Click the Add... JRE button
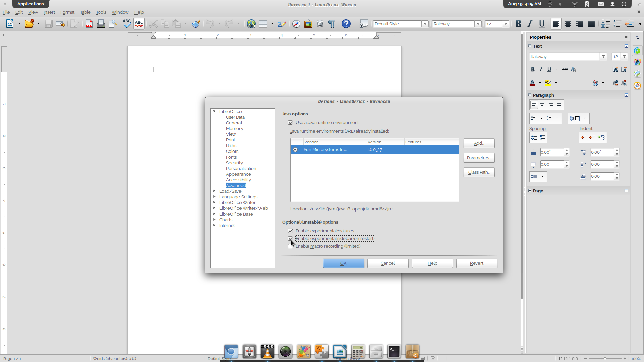 point(479,143)
